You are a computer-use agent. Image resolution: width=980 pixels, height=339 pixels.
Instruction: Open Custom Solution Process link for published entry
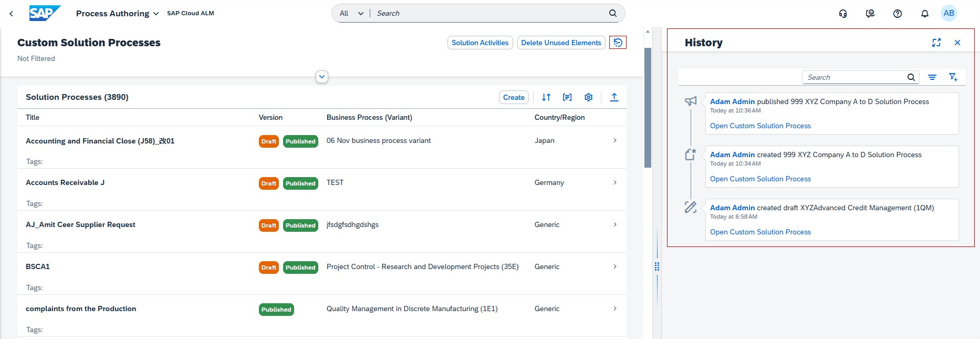click(760, 126)
